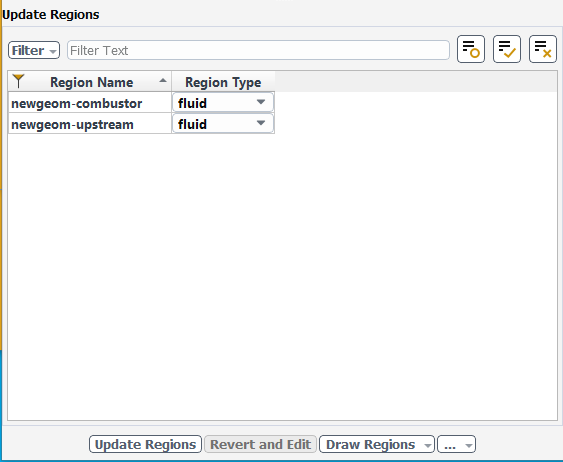
Task: Click inside the Filter Text field
Action: click(258, 50)
